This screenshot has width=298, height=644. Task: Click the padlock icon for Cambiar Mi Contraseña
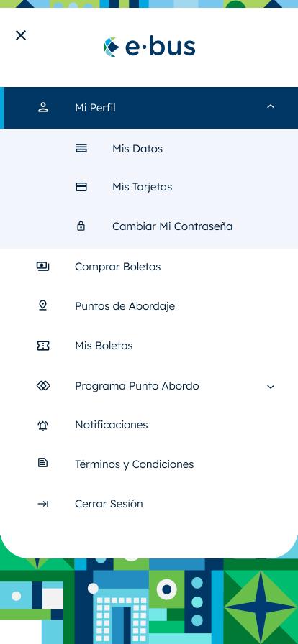pyautogui.click(x=81, y=226)
